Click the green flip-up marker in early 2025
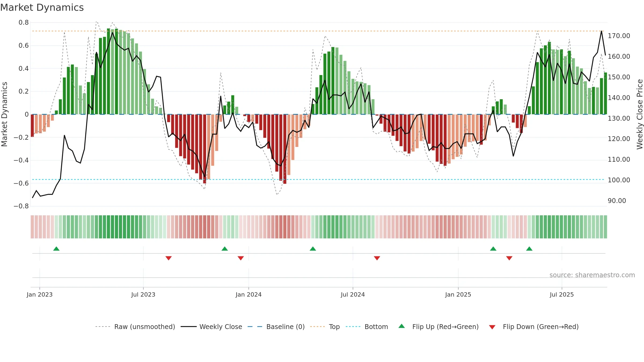 tap(493, 249)
